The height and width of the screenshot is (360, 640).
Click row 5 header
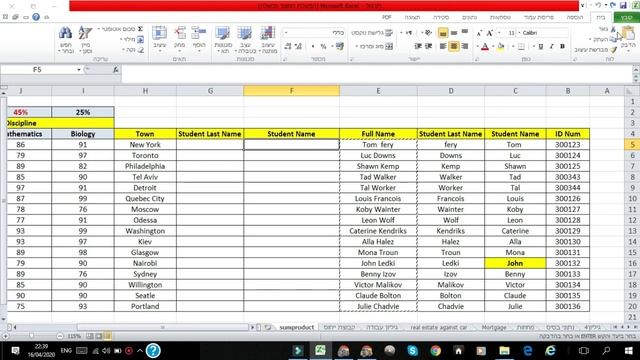[x=632, y=144]
